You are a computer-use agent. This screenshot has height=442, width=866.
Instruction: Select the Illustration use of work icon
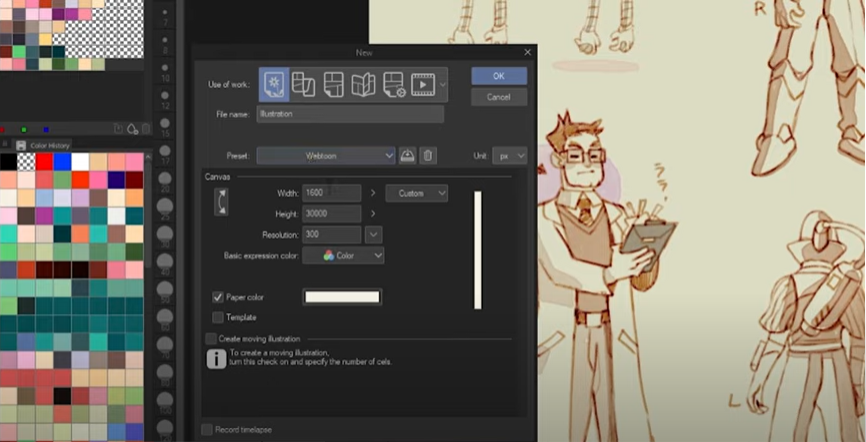pos(275,86)
